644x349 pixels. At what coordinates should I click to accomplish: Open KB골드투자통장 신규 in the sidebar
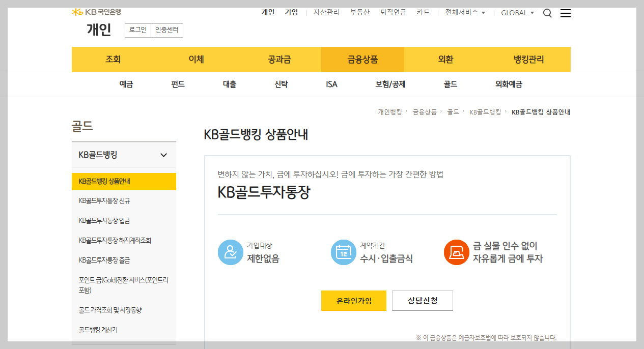(105, 201)
